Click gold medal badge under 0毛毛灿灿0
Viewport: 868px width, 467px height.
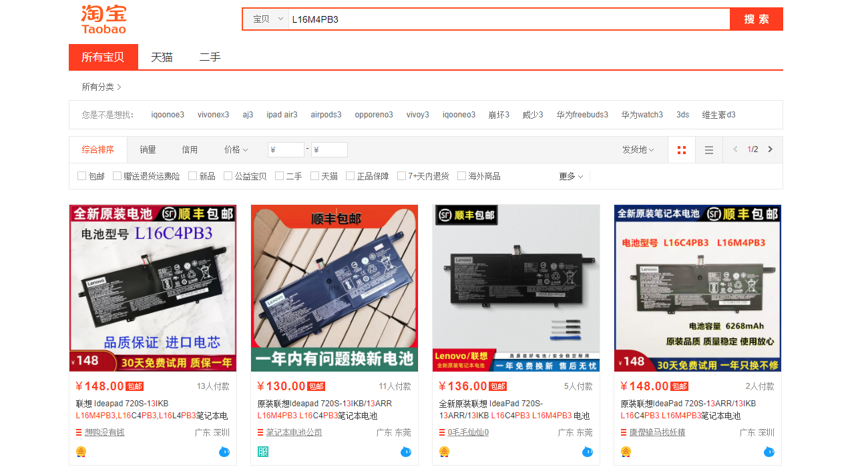coord(445,452)
